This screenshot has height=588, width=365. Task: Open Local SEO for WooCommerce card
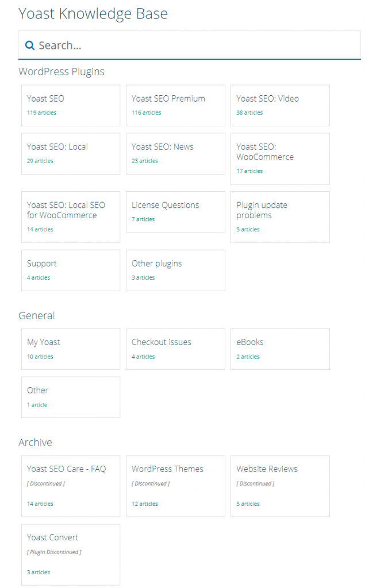point(71,217)
